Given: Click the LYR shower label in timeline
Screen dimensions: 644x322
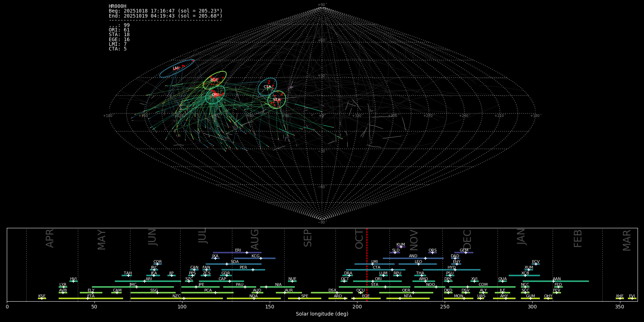Looking at the screenshot, I should pos(63,285).
